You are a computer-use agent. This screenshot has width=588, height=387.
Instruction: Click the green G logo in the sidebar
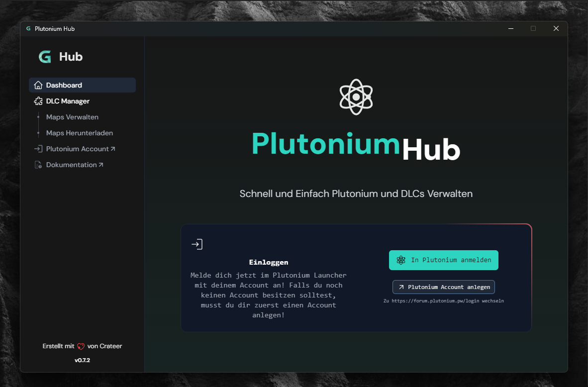click(x=45, y=56)
